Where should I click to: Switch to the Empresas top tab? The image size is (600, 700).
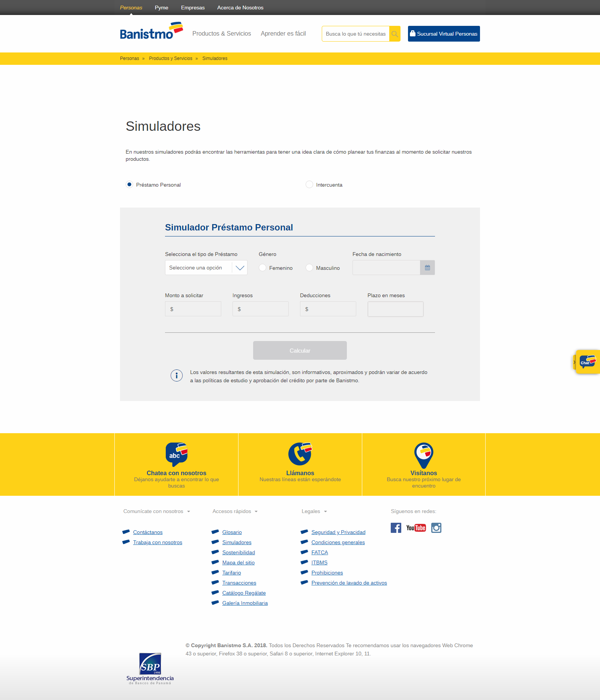pyautogui.click(x=193, y=7)
